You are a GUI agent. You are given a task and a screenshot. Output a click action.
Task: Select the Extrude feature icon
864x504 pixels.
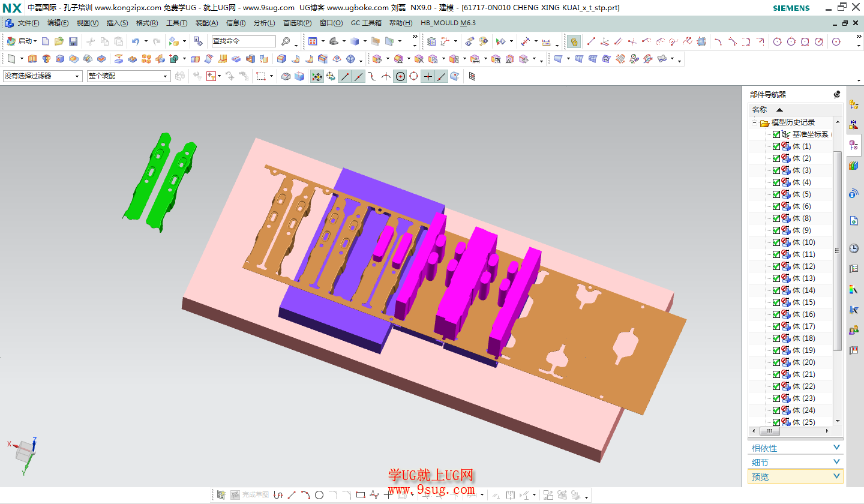32,58
